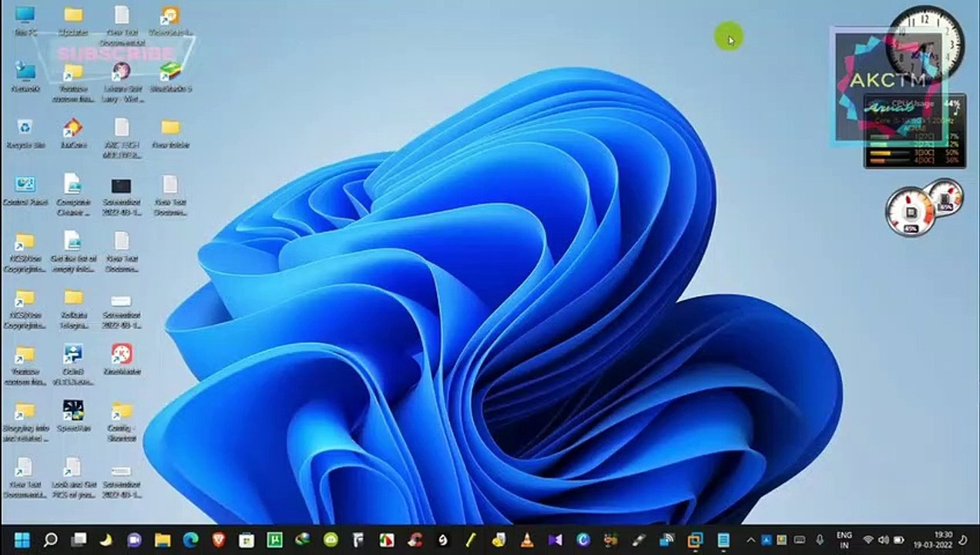Screen dimensions: 980x555
Task: Open the Notepad taskbar icon
Action: [723, 540]
